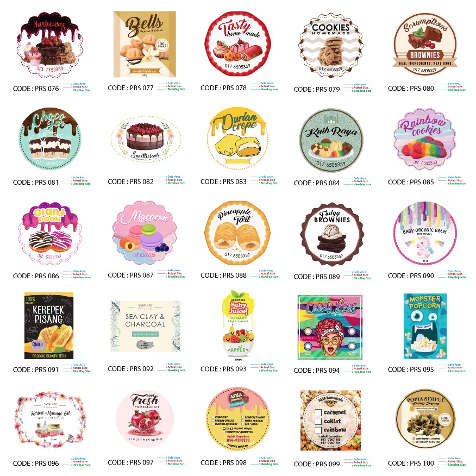
Task: Select the Durian Crepe yellow sticker
Action: tap(237, 139)
